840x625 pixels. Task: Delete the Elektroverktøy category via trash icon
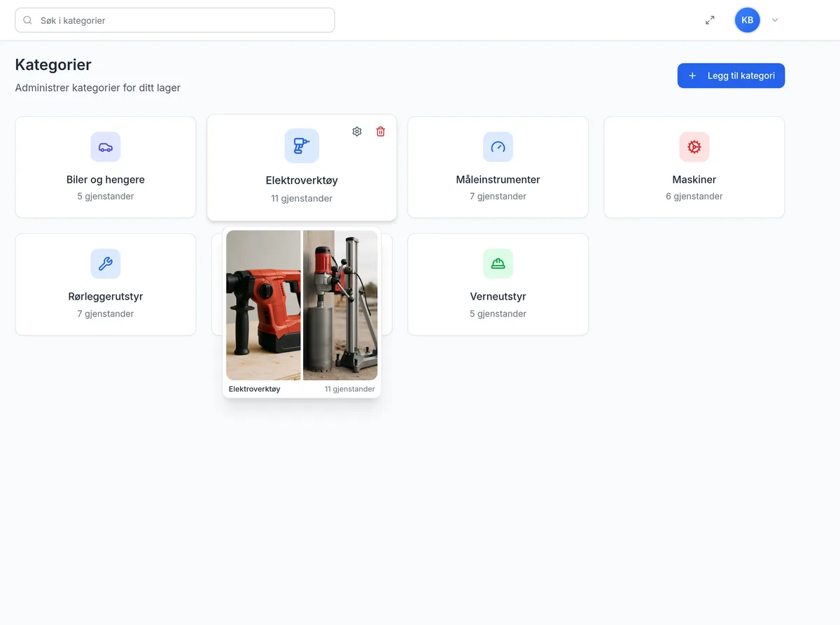point(381,132)
